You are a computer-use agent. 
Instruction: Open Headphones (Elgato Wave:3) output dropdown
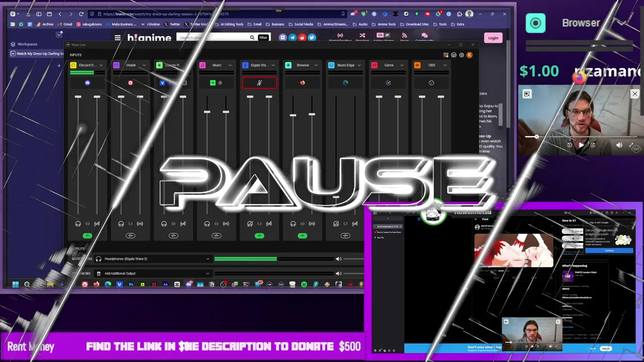152,259
